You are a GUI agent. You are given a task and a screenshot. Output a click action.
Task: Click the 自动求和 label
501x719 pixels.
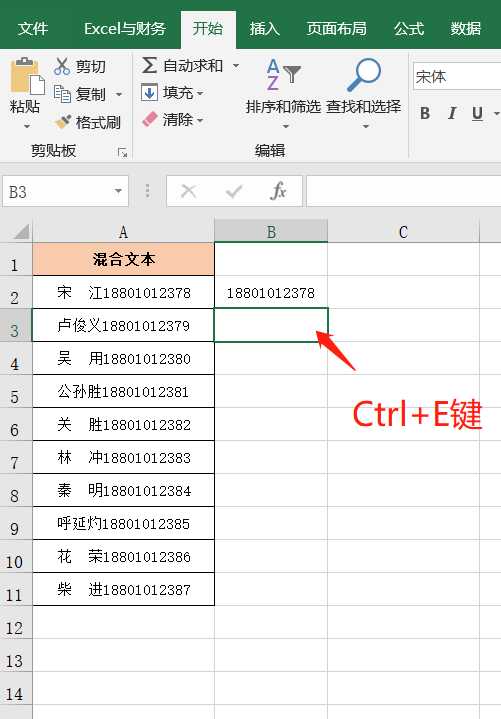(193, 66)
